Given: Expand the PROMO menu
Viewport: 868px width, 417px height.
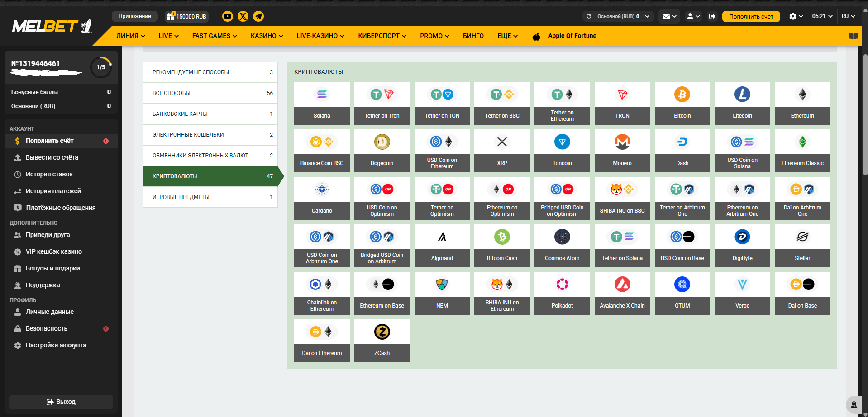Looking at the screenshot, I should click(434, 36).
